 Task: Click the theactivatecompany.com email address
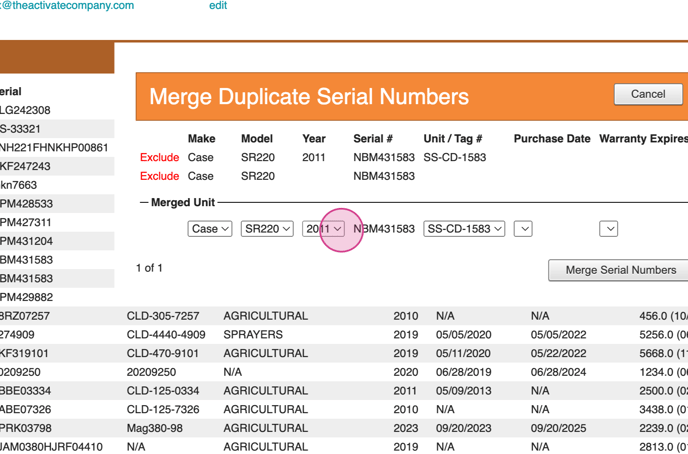pyautogui.click(x=66, y=6)
